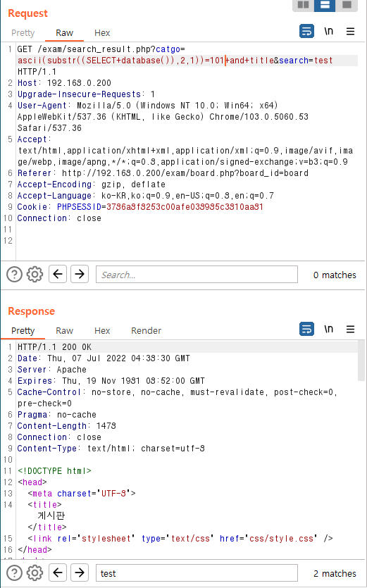Click 'Referer' header name in Request
The height and width of the screenshot is (588, 367).
pos(34,173)
